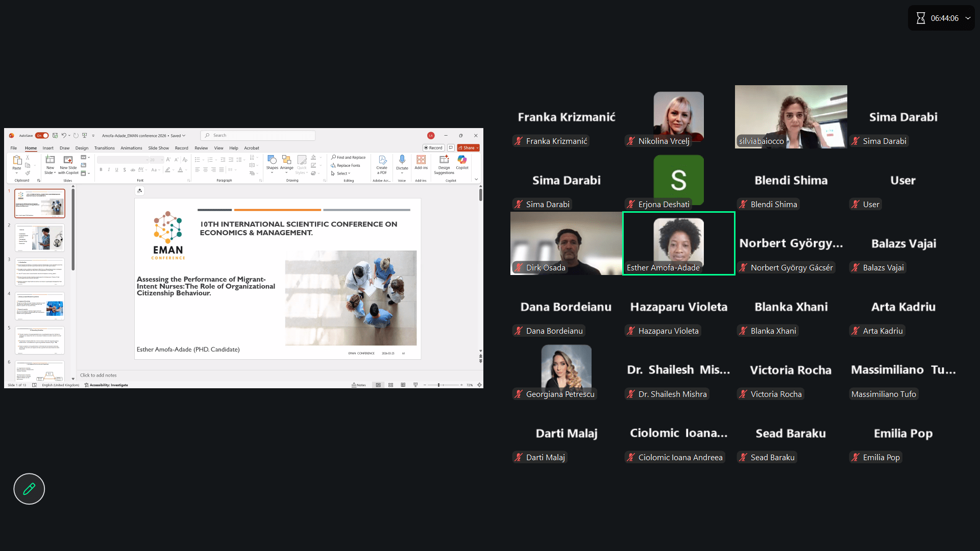
Task: Open the Slide Show ribbon tab
Action: [x=158, y=148]
